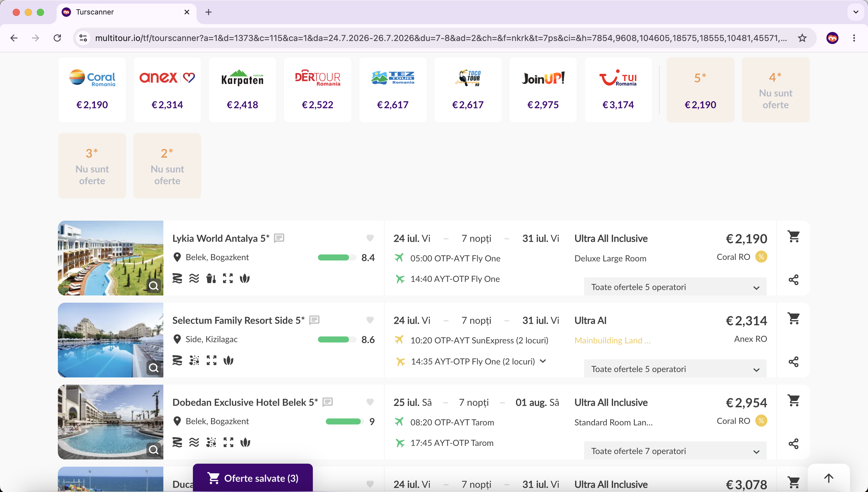This screenshot has width=868, height=492.
Task: Click the water slides icon for Lykia World
Action: pos(177,279)
